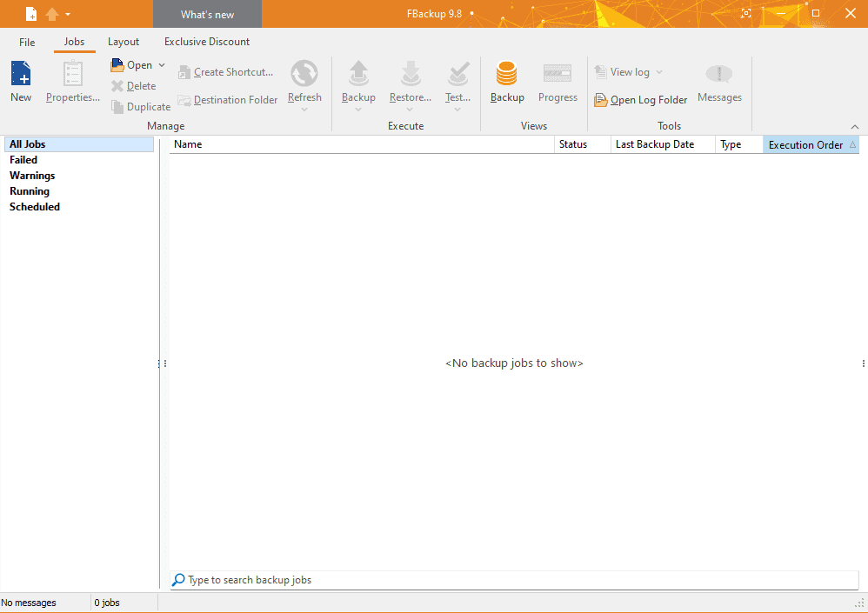Select Scheduled jobs filter

[34, 206]
